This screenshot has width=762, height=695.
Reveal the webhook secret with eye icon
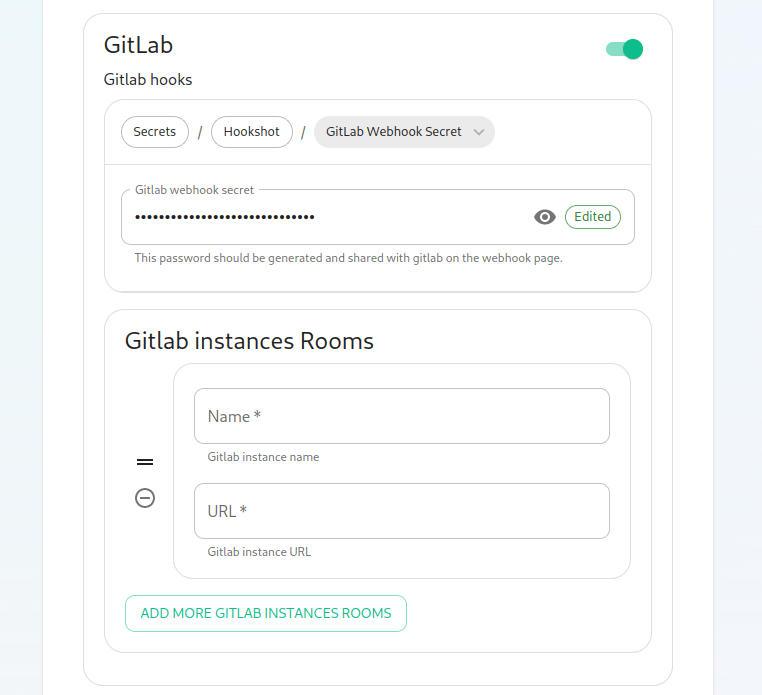545,217
